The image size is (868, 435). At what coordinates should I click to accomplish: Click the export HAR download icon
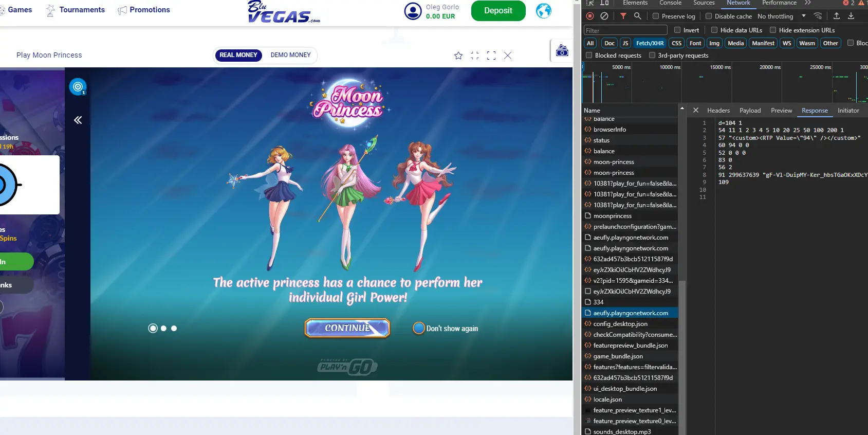[851, 16]
